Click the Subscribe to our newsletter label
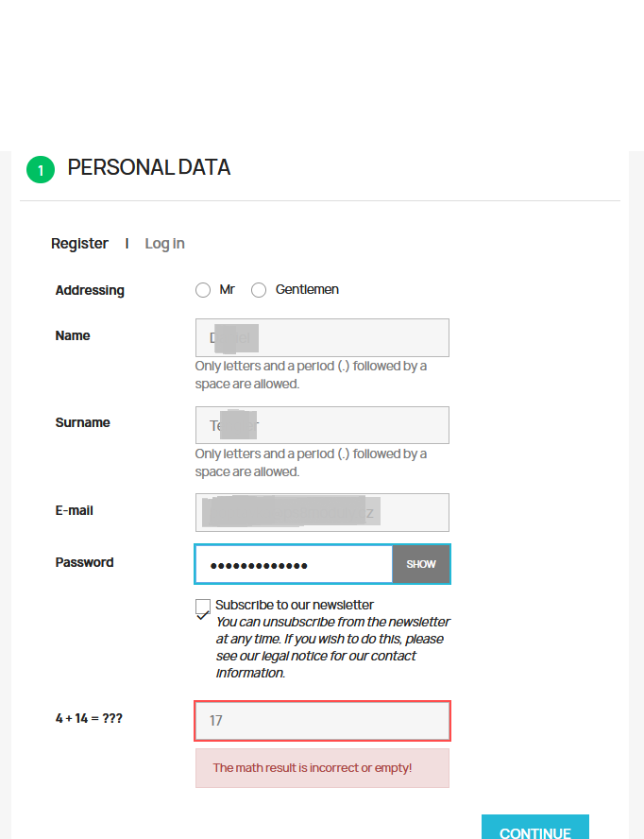This screenshot has height=839, width=644. point(295,605)
